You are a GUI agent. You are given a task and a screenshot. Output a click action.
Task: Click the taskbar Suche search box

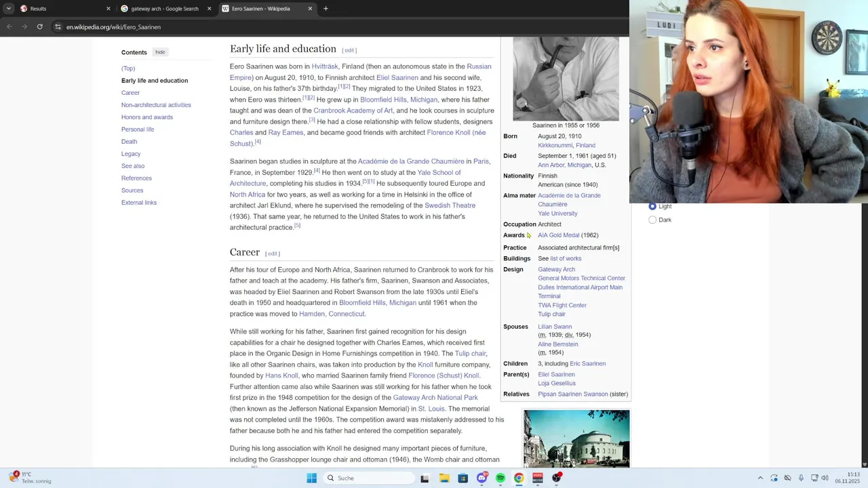(x=368, y=478)
